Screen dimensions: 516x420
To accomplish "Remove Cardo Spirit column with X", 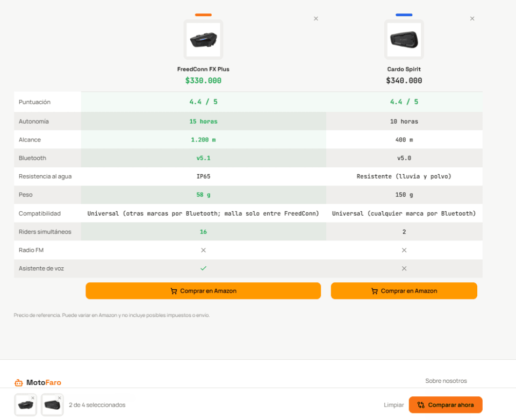I will point(472,19).
